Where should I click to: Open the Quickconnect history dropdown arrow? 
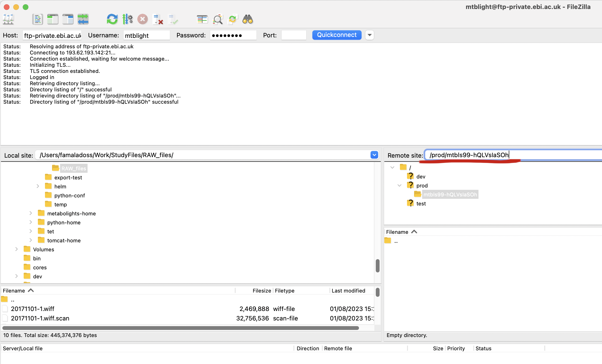click(370, 35)
